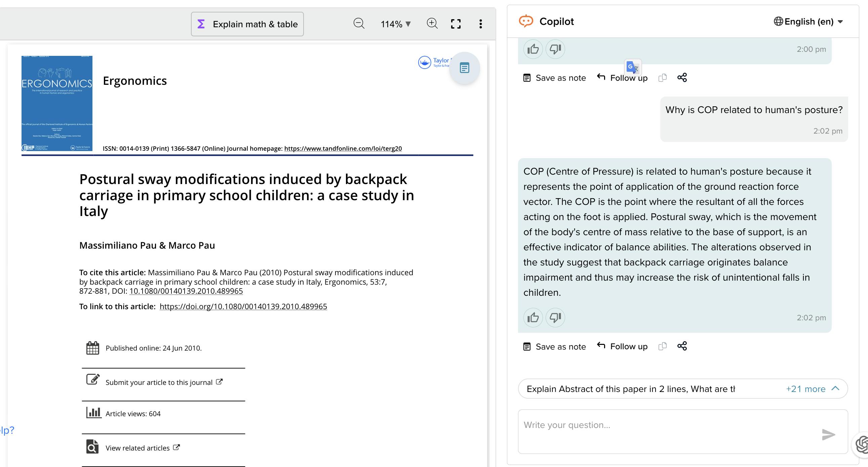Share the COP answer

[x=682, y=346]
